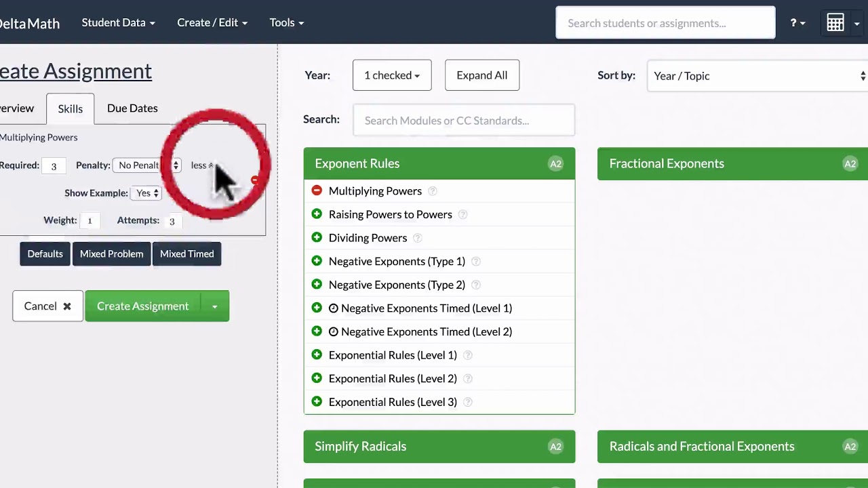Click help icon beside Exponential Rules (Level 3)

pos(467,402)
